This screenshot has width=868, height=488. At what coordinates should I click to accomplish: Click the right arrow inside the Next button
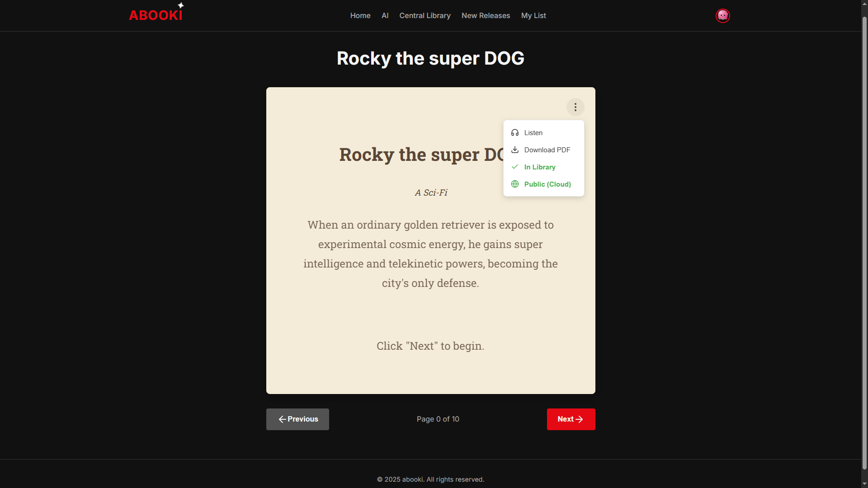tap(580, 419)
